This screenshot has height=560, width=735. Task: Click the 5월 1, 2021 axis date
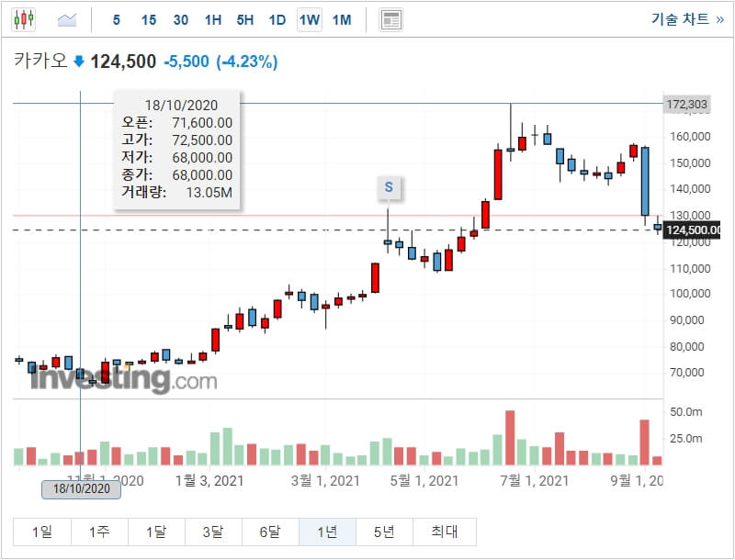[424, 480]
